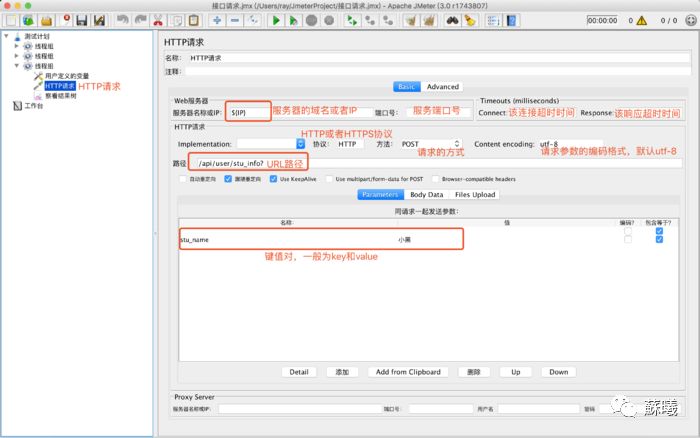This screenshot has width=700, height=438.
Task: Start test without pauses icon
Action: click(293, 21)
